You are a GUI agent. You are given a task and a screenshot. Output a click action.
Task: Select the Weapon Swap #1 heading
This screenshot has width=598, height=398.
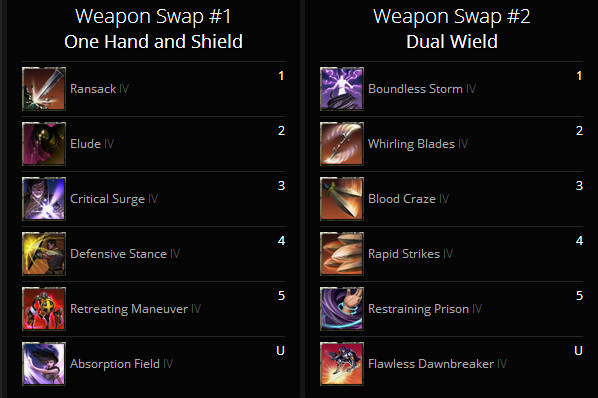tap(153, 16)
